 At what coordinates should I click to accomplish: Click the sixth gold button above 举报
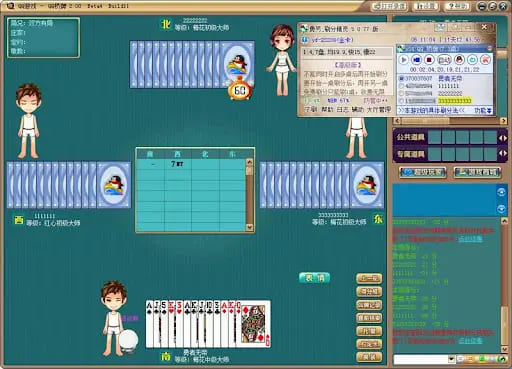pyautogui.click(x=369, y=344)
